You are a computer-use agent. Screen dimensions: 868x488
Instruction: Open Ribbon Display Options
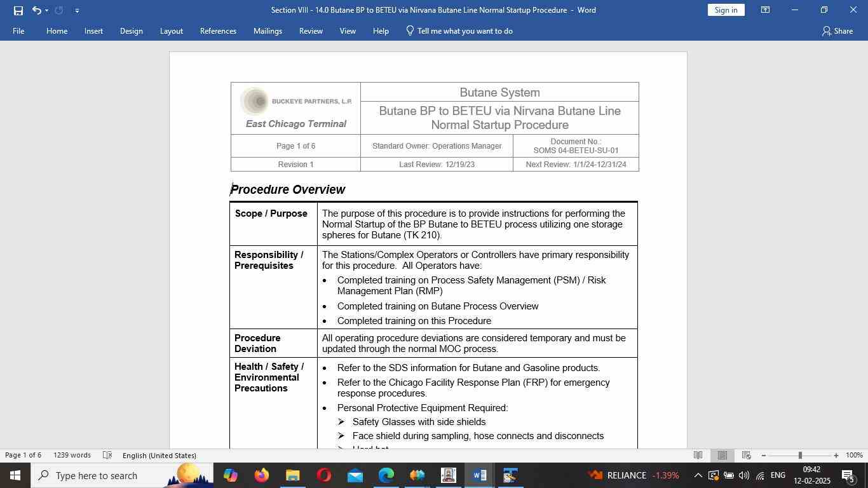point(766,10)
